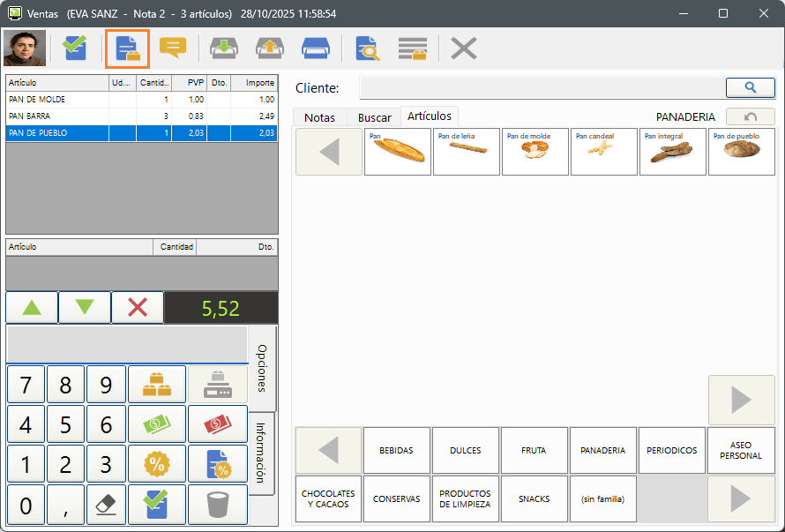This screenshot has height=532, width=785.
Task: Choose the FRUTA category button
Action: tap(534, 450)
